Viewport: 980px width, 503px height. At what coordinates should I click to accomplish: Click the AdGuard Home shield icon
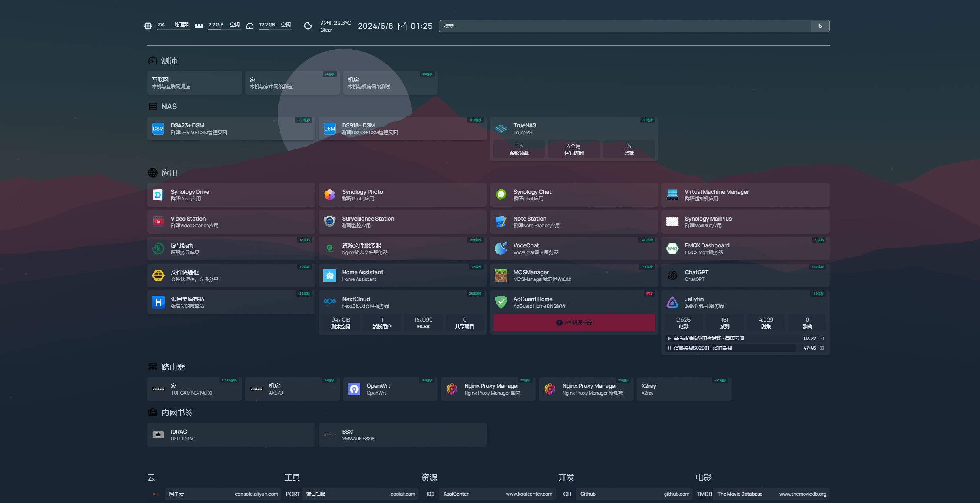[x=501, y=302]
